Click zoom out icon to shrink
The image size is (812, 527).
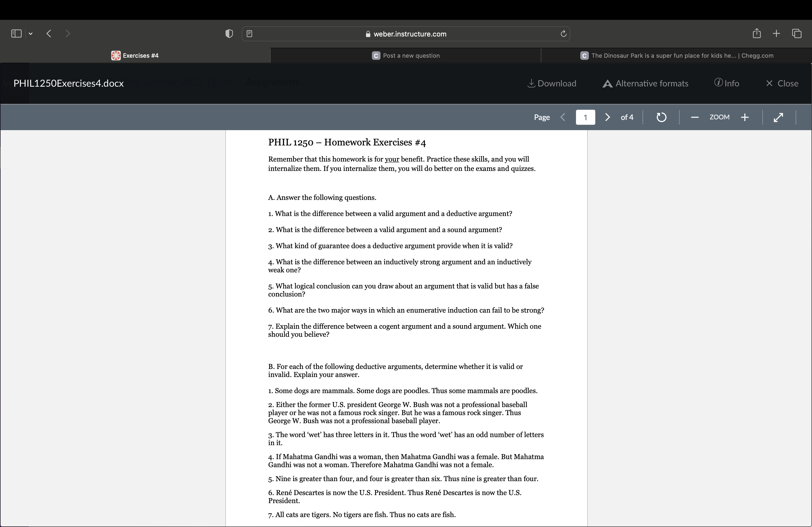click(x=694, y=117)
